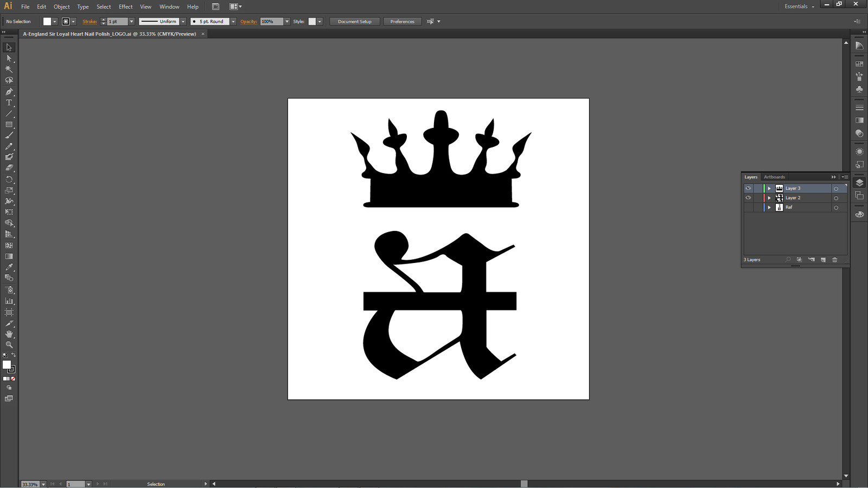Click the fill color swatch in control bar
This screenshot has width=868, height=488.
(47, 22)
